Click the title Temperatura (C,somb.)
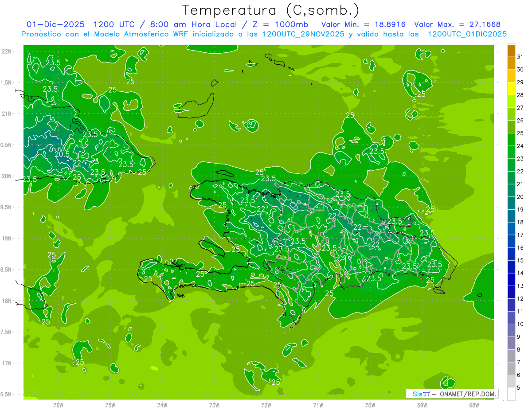The image size is (532, 411). [x=270, y=10]
